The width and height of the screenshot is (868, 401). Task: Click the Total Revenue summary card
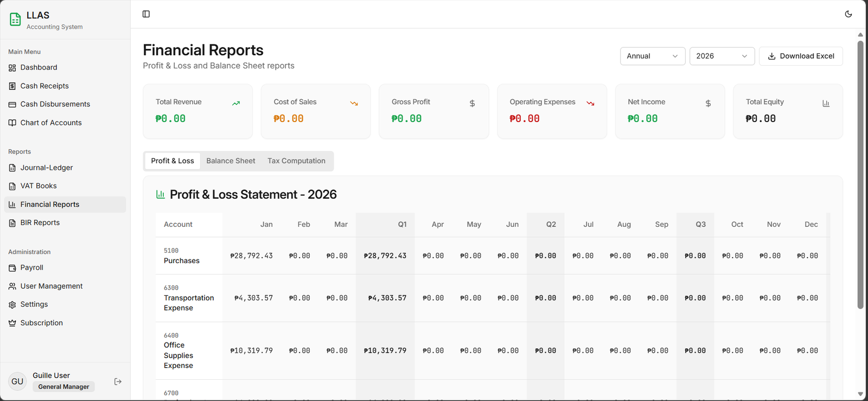coord(197,111)
